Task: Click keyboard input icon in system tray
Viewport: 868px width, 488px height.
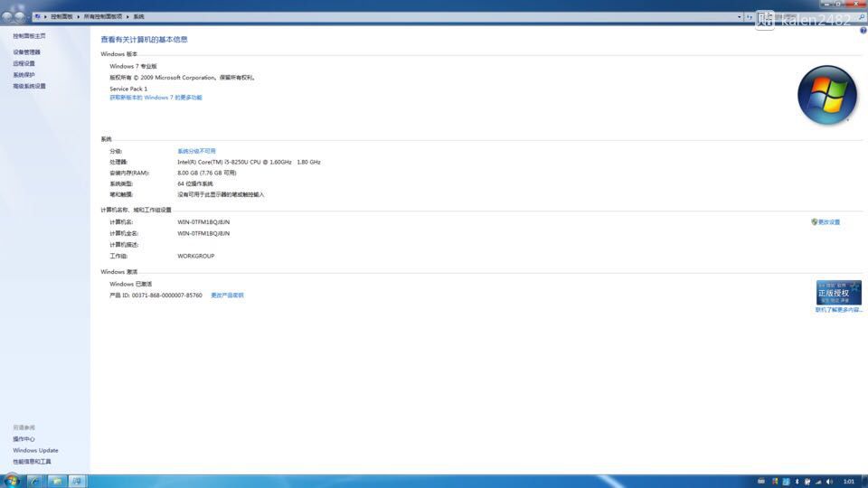Action: pyautogui.click(x=761, y=482)
